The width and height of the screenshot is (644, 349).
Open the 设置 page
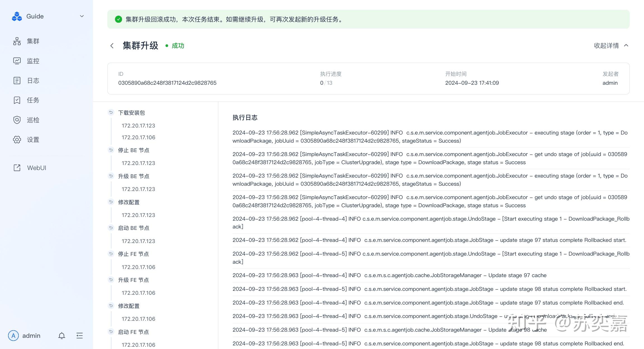(33, 140)
